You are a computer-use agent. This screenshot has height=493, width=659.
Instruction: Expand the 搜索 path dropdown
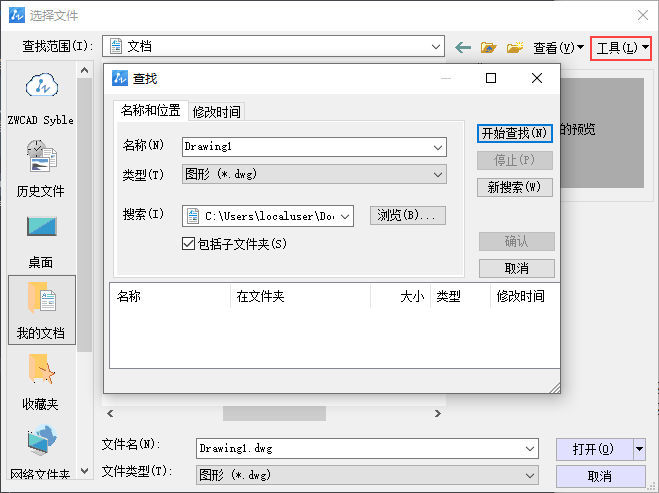[x=345, y=215]
